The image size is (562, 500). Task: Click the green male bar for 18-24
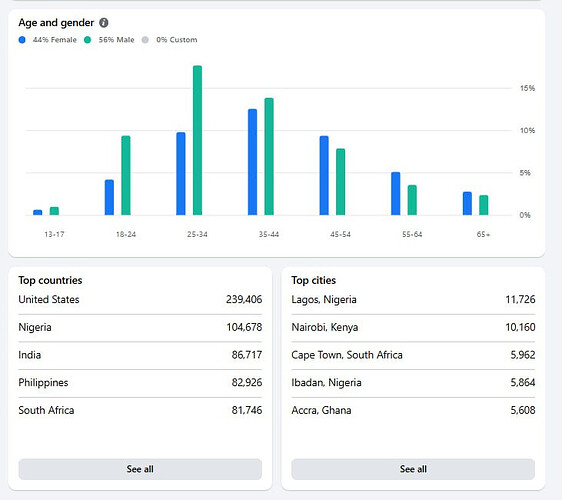coord(126,175)
